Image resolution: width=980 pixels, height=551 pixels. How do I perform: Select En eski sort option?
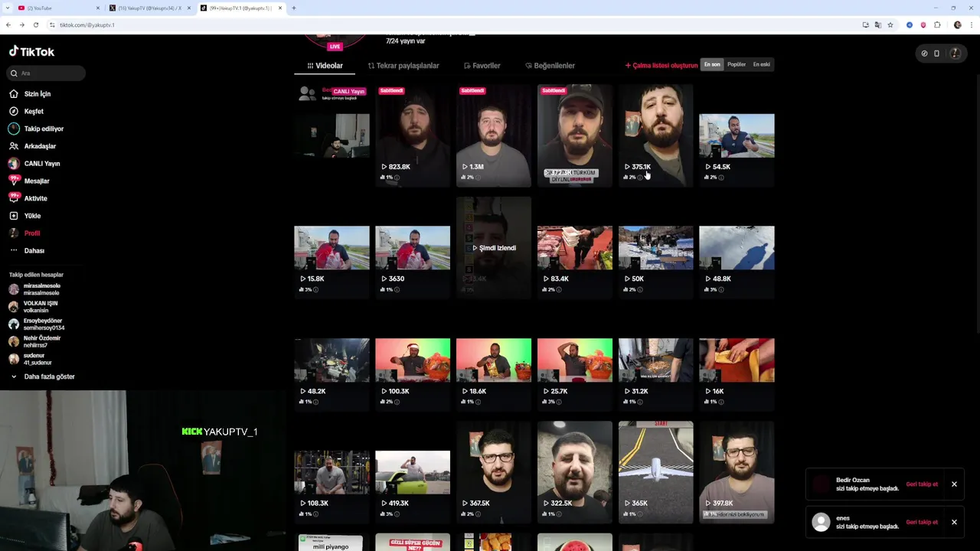(762, 65)
